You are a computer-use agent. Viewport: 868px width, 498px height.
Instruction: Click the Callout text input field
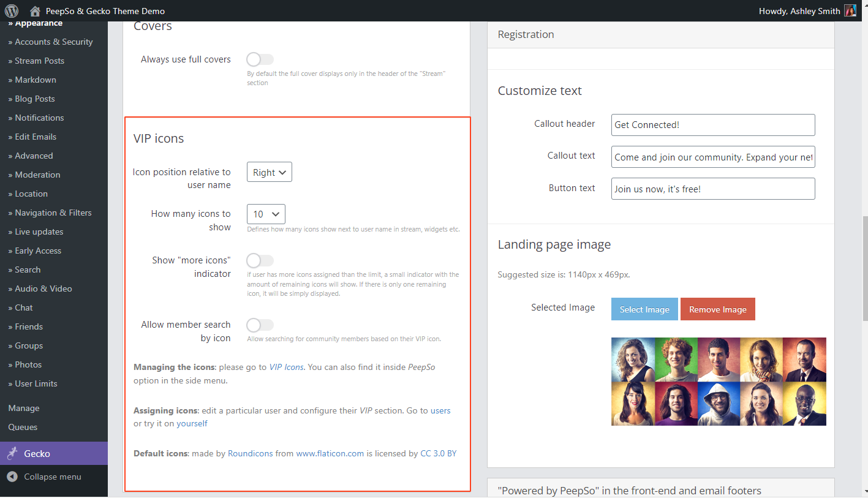point(713,157)
